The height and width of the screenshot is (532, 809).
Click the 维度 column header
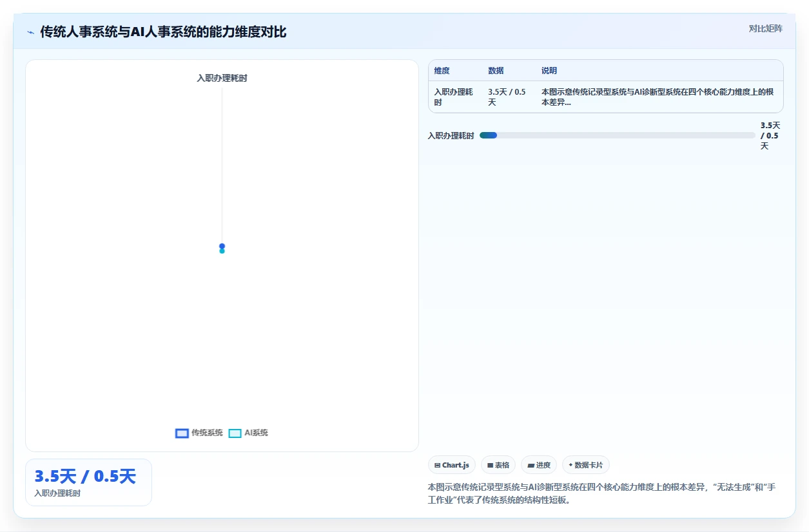[x=442, y=71]
